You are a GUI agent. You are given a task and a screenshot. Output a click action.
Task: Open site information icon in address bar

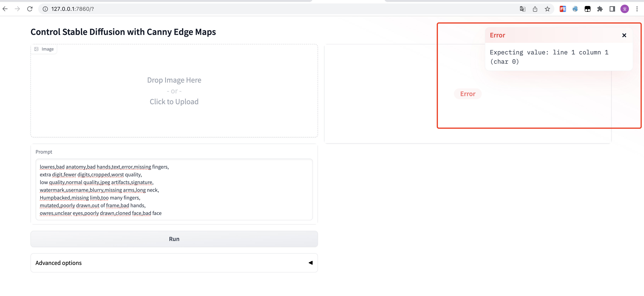tap(45, 9)
